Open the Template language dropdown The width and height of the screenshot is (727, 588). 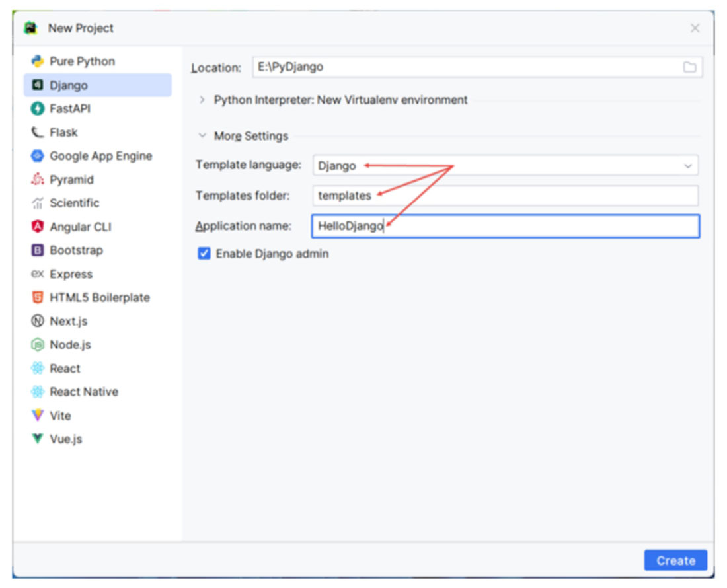point(688,166)
